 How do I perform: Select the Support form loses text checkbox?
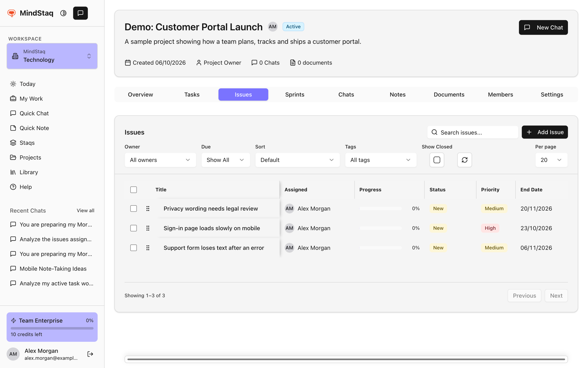pyautogui.click(x=134, y=248)
